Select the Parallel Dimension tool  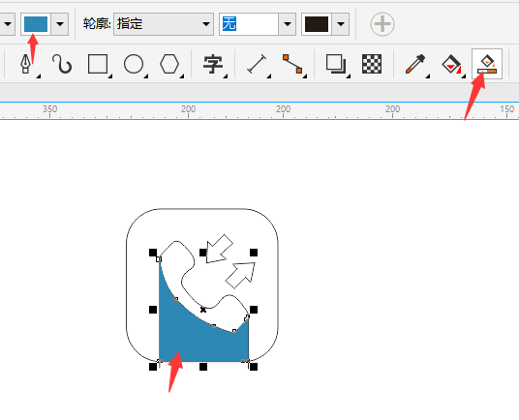coord(257,64)
